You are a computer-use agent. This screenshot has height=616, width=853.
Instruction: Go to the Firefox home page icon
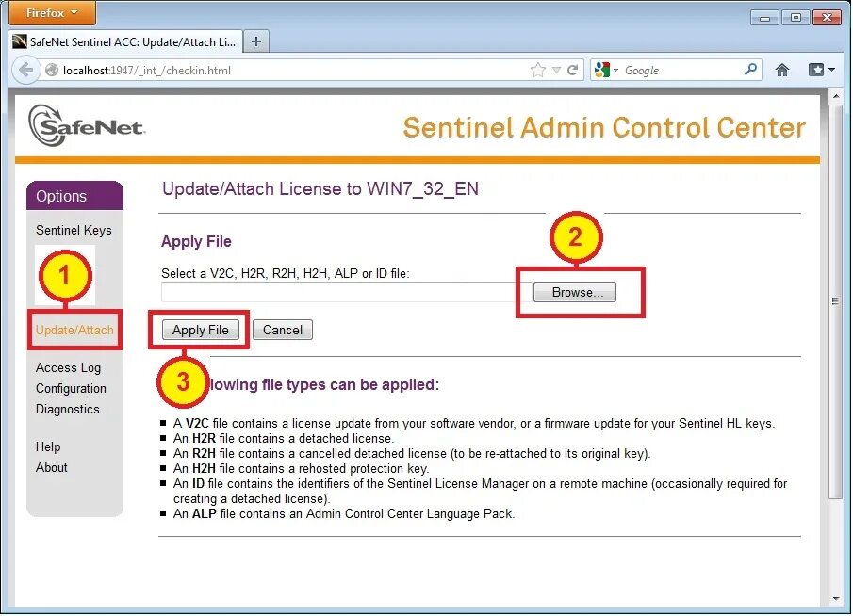[781, 70]
